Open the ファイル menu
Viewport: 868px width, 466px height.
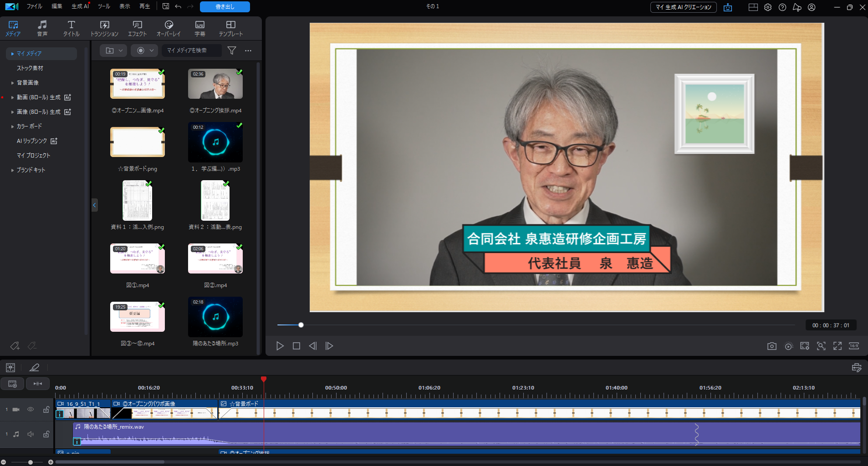(x=34, y=6)
